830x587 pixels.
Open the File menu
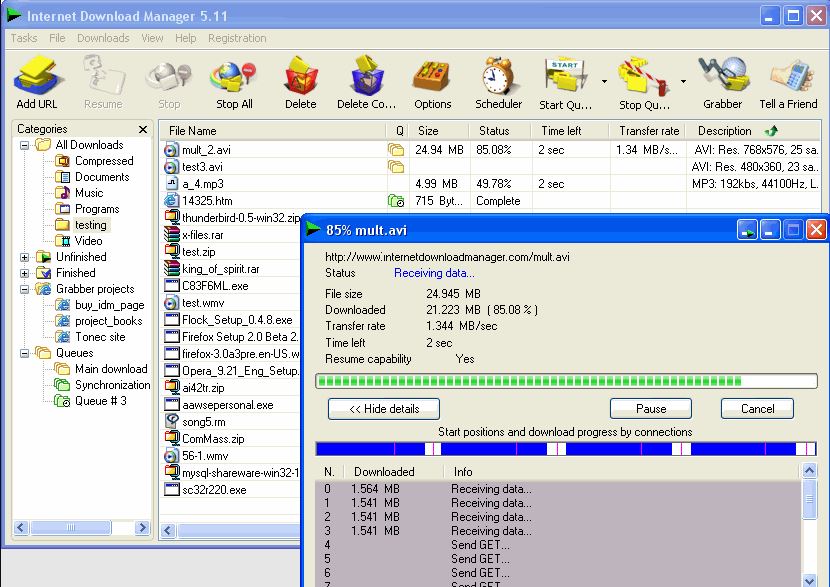click(x=57, y=38)
